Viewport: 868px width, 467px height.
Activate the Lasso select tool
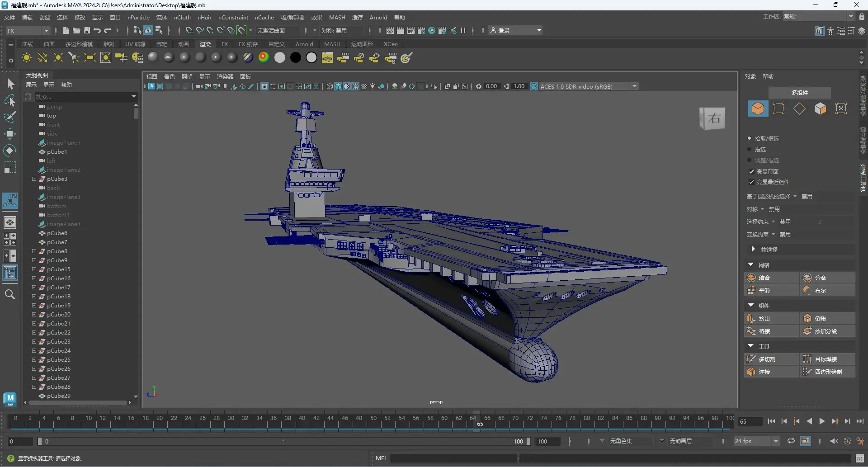tap(10, 100)
